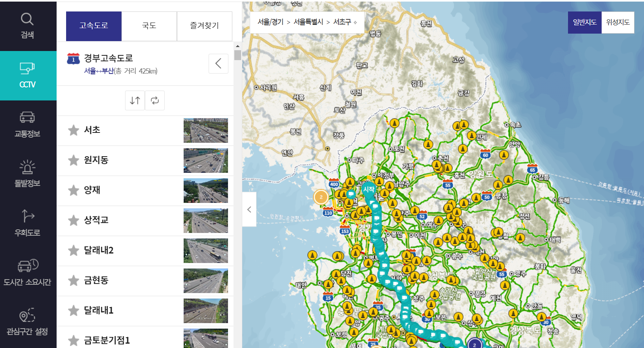The height and width of the screenshot is (348, 644).
Task: Open the 서초 CCTV thumbnail
Action: coord(206,130)
